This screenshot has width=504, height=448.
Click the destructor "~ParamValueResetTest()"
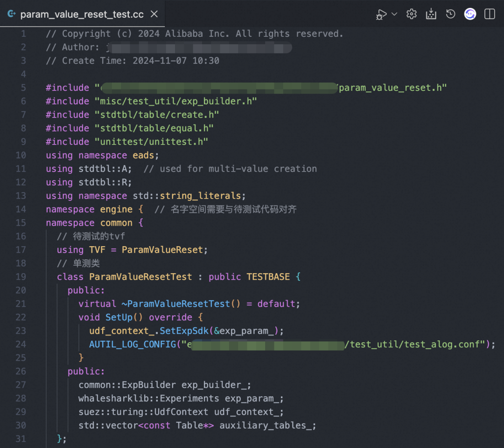[x=181, y=304]
